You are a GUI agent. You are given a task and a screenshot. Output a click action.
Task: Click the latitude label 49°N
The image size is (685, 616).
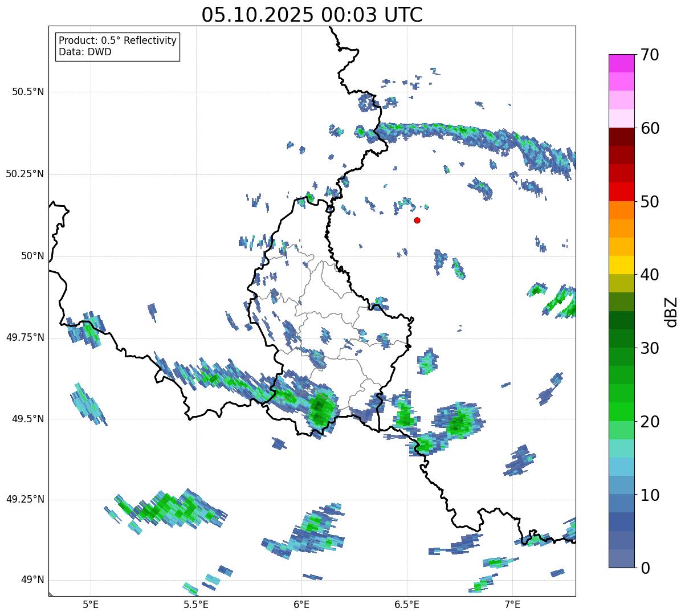pyautogui.click(x=33, y=580)
